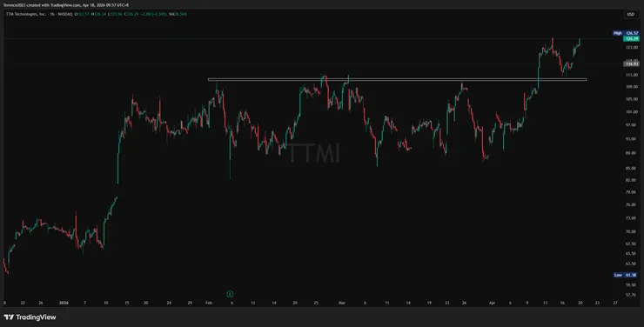Click the 113.00 price axis label
This screenshot has height=327, width=644.
(x=632, y=75)
